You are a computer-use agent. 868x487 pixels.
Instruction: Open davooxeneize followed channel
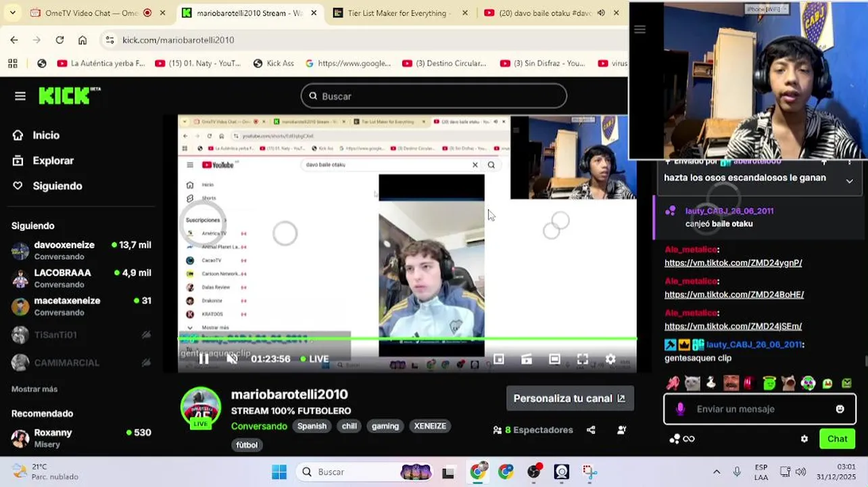coord(81,250)
